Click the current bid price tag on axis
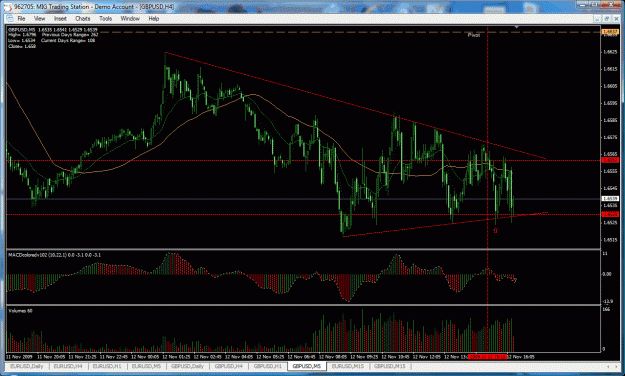625x376 pixels. pos(610,199)
